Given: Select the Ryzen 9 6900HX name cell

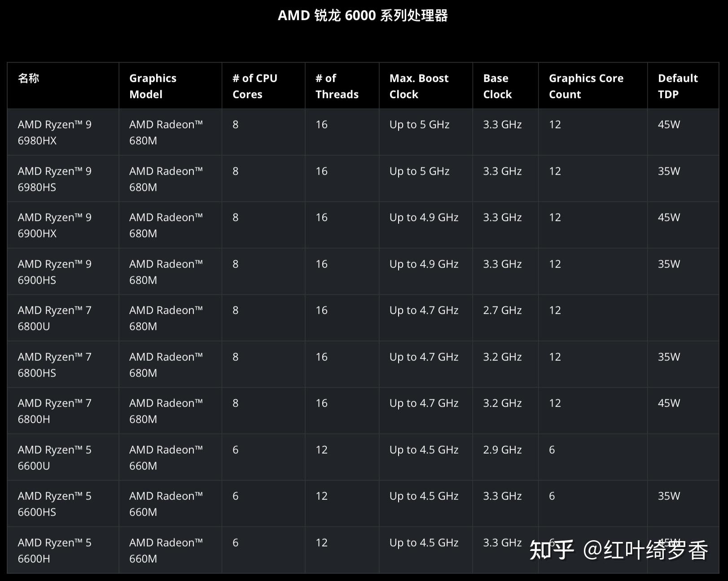Looking at the screenshot, I should coord(54,225).
